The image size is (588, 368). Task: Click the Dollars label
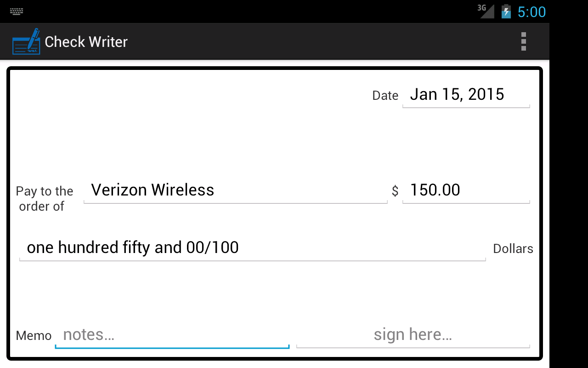click(513, 249)
